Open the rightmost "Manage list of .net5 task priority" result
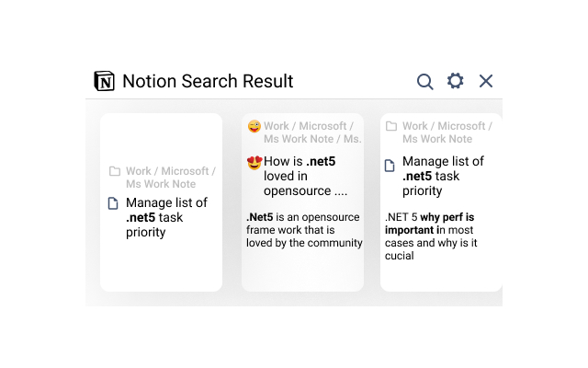The image size is (588, 368). coord(443,176)
